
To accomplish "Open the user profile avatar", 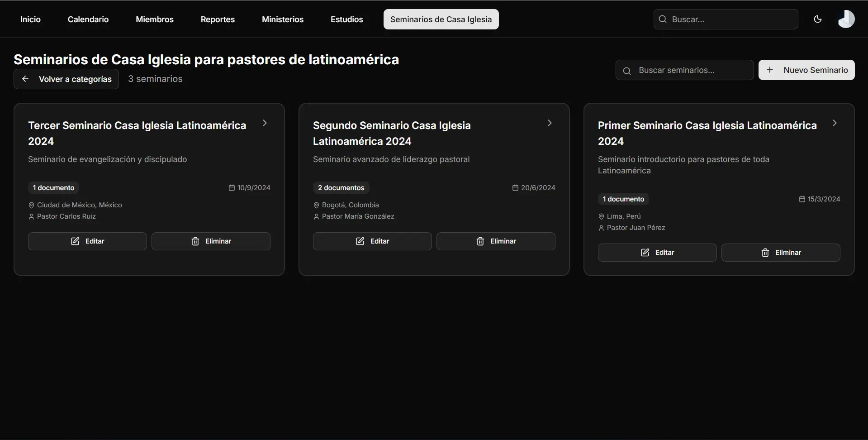I will pos(846,19).
